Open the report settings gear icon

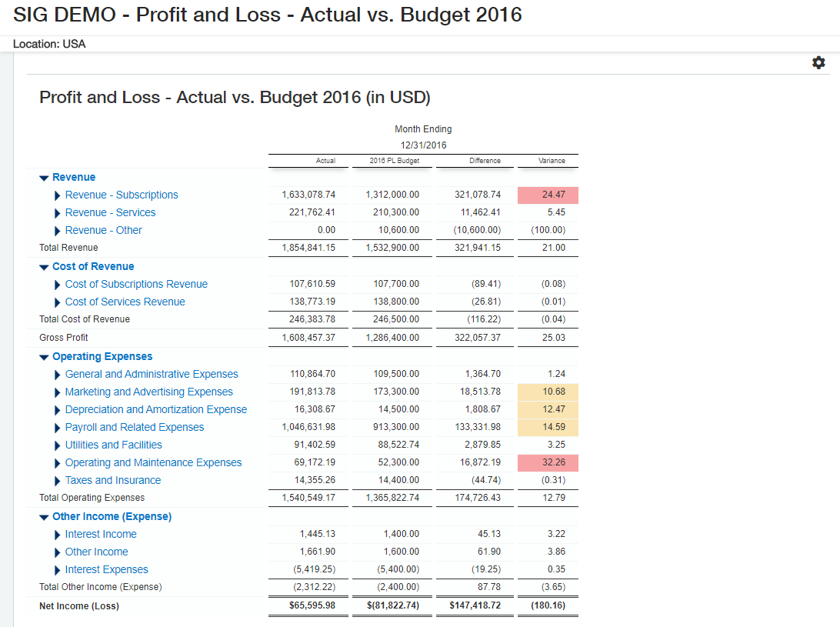click(818, 63)
